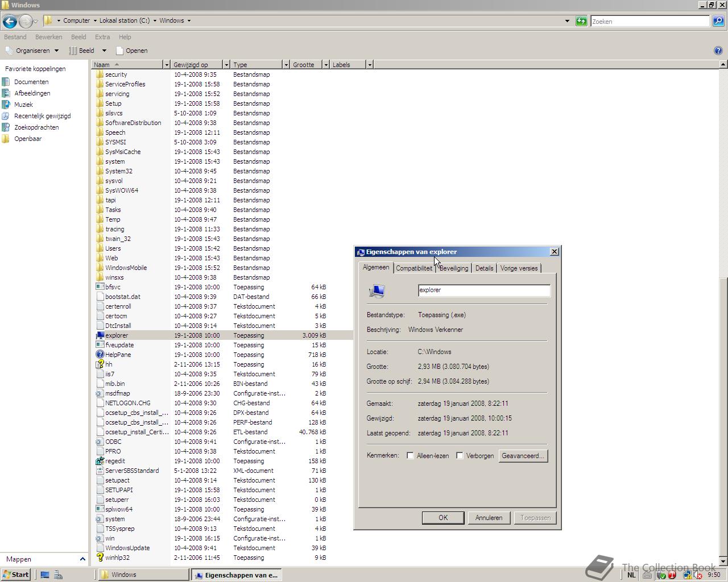Close the explorer properties dialog
The height and width of the screenshot is (582, 728).
(555, 252)
